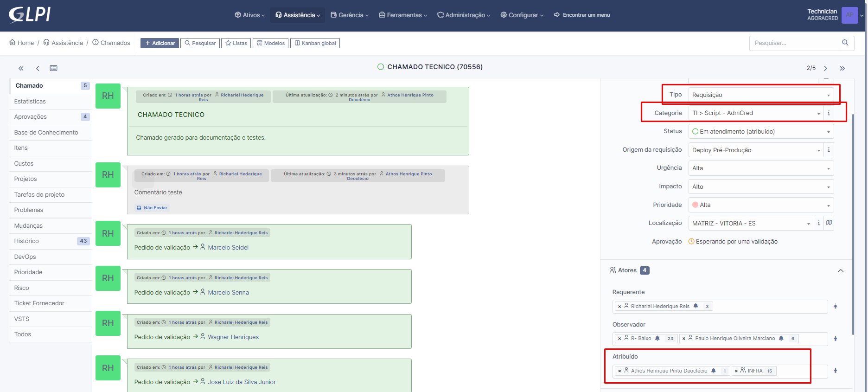Viewport: 868px width, 392px height.
Task: Open Localização map icon
Action: 829,223
